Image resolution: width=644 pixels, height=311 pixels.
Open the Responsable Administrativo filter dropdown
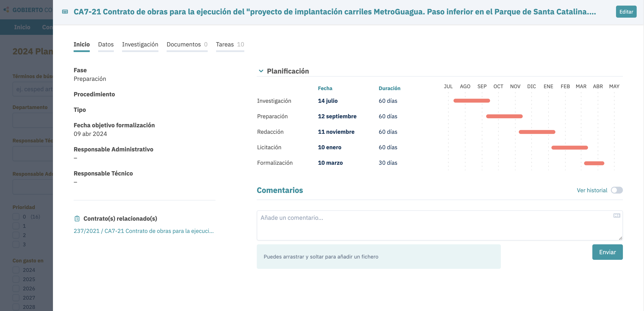[33, 187]
